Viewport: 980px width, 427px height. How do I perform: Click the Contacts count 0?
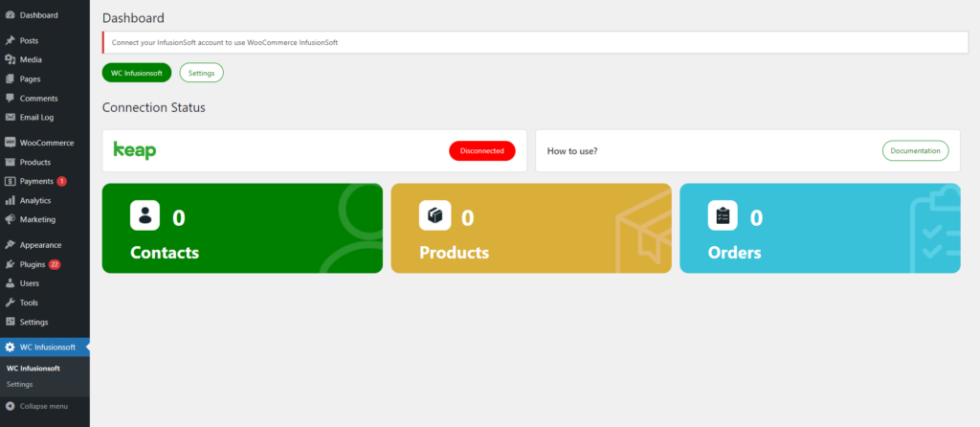(x=179, y=217)
